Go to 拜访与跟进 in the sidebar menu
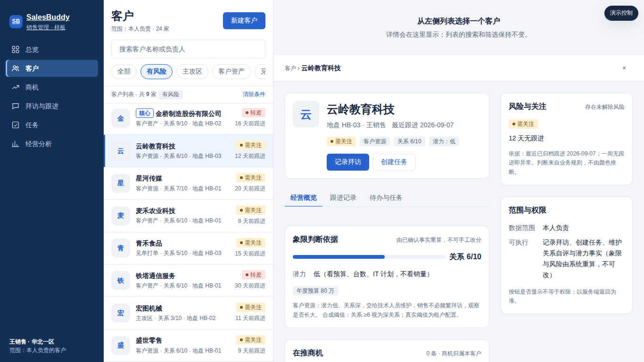The image size is (644, 362). coord(52,106)
